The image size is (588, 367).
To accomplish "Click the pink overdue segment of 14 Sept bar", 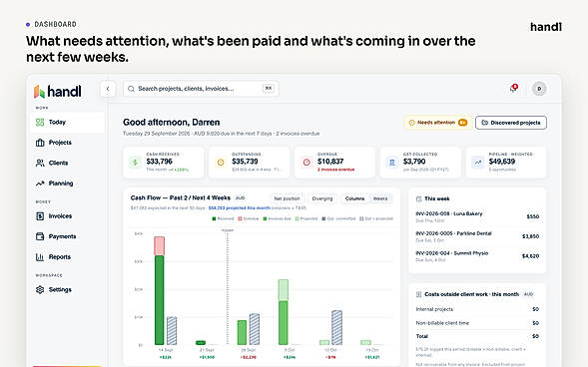I will 160,246.
